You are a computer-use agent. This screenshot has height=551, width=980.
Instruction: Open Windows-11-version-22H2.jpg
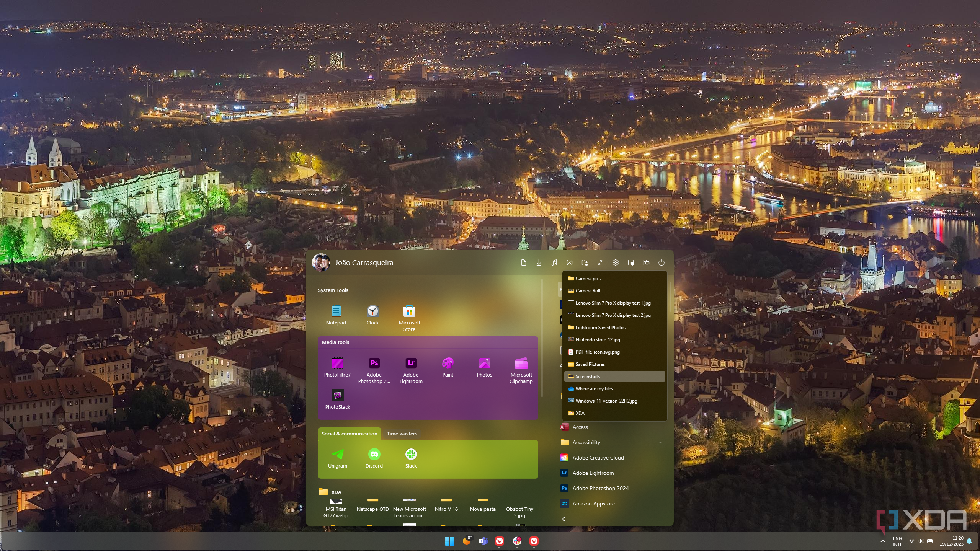point(614,401)
